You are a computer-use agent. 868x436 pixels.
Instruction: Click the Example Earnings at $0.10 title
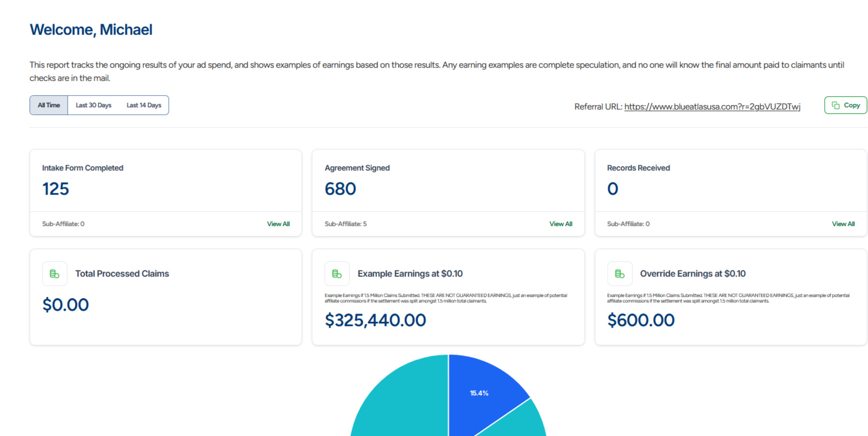[410, 273]
